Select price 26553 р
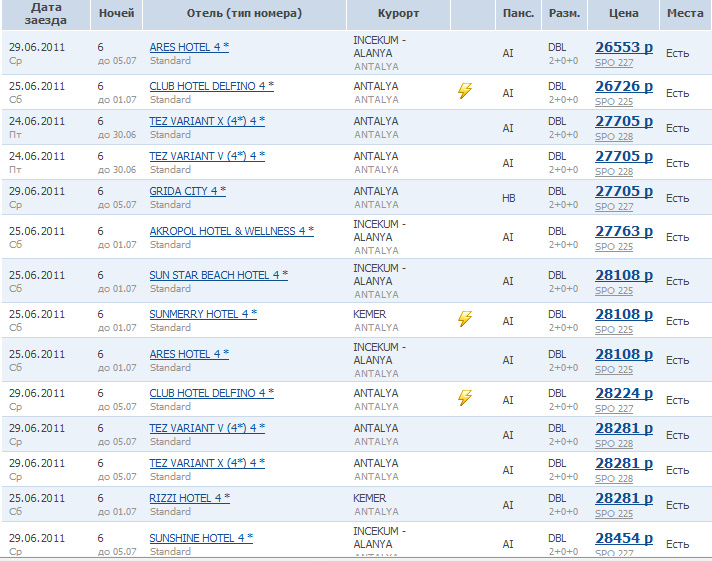 [624, 47]
